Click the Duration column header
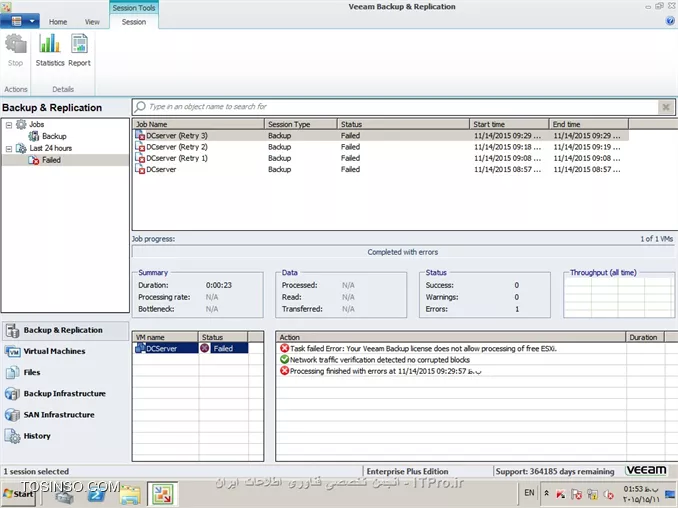 645,337
